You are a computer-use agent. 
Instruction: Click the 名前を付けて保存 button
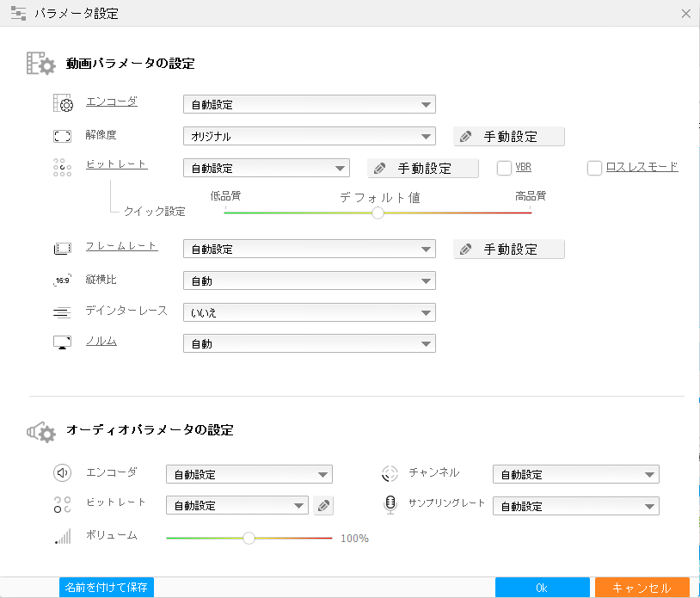(x=105, y=588)
